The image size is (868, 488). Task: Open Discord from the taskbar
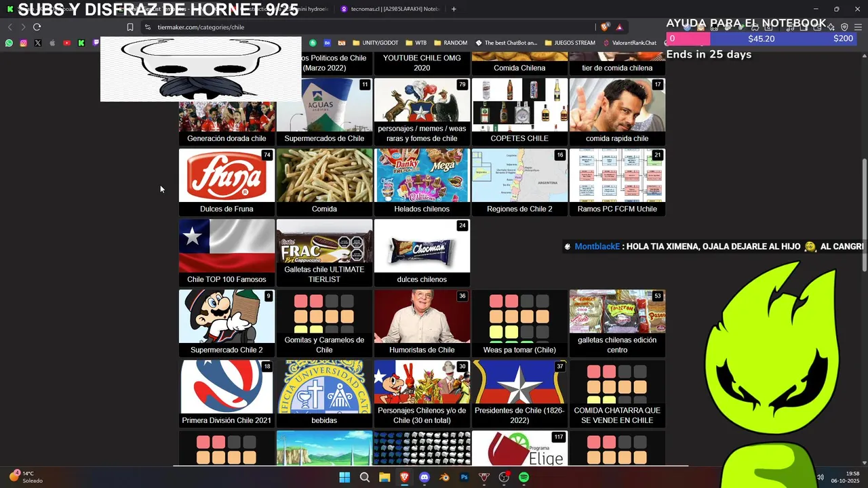[x=425, y=477]
